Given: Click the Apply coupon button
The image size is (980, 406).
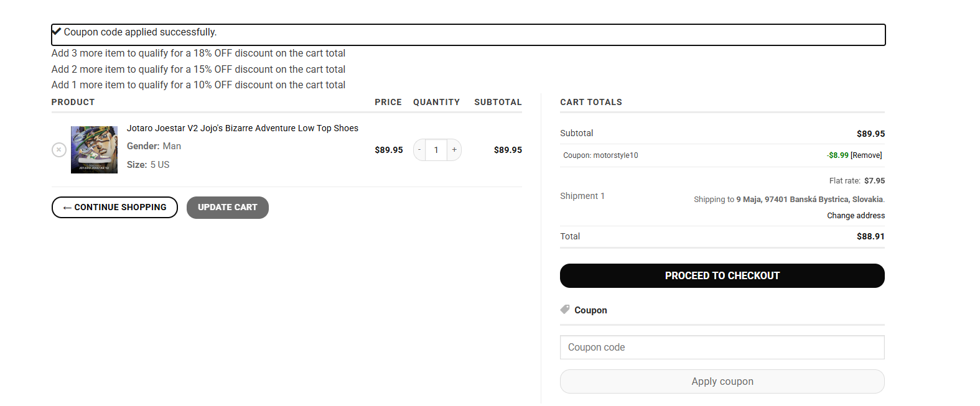Looking at the screenshot, I should click(722, 382).
